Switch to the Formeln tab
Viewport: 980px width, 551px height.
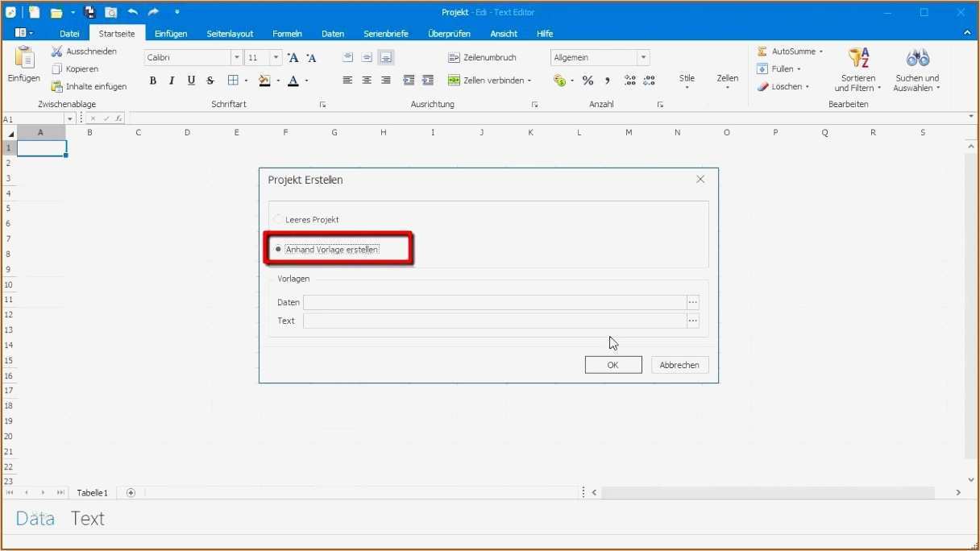click(x=287, y=34)
